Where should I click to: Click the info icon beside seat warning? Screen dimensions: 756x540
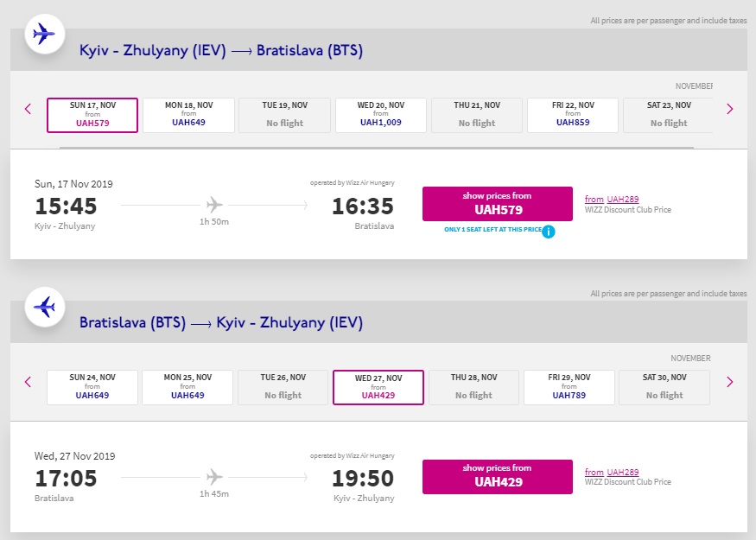coord(548,231)
